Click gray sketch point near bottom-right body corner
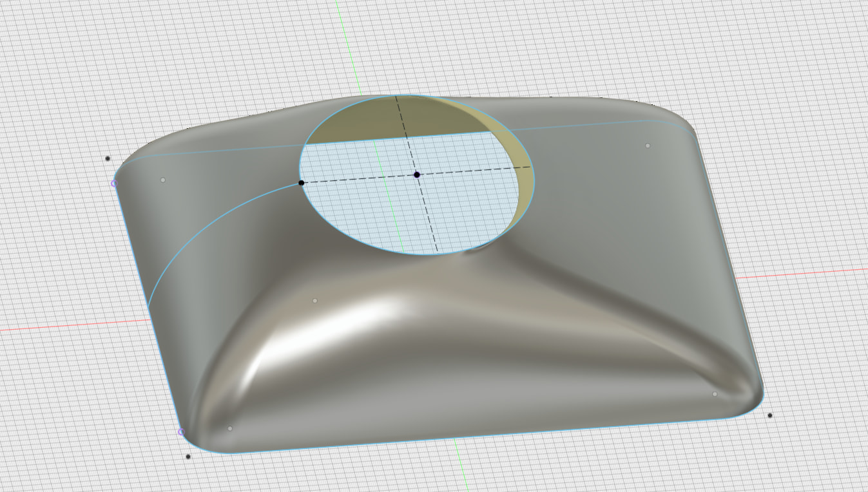The width and height of the screenshot is (868, 492). [x=715, y=394]
